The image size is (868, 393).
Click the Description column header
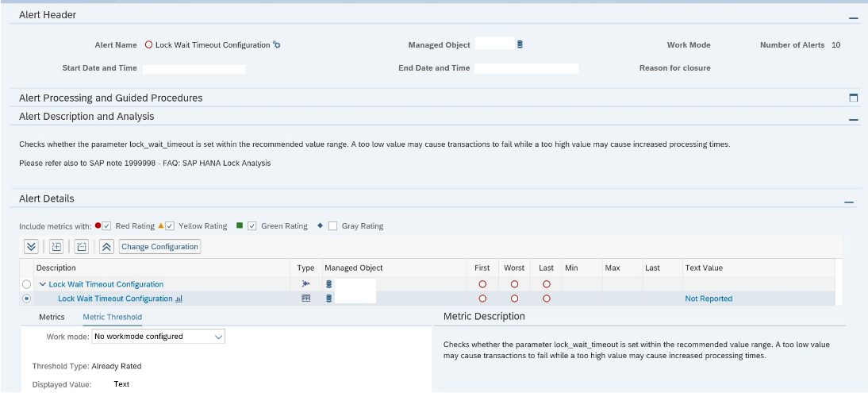[x=56, y=268]
